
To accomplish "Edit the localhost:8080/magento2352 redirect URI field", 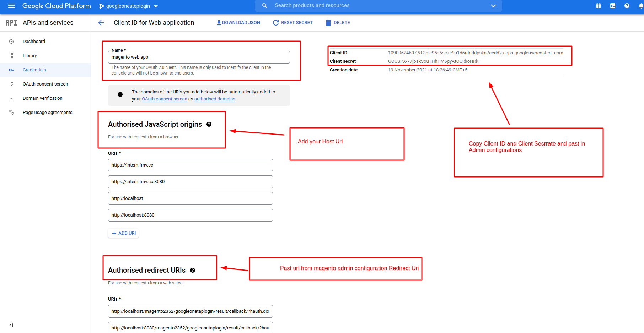I will point(190,327).
